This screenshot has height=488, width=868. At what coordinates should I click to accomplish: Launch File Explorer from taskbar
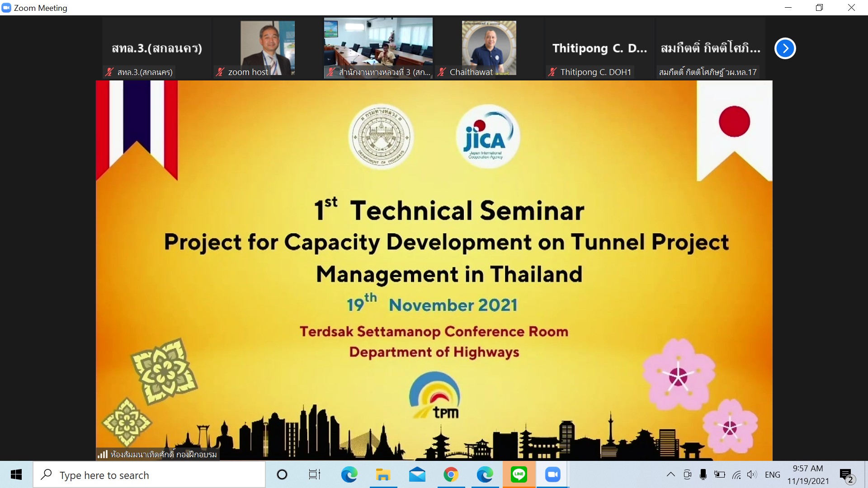[383, 475]
